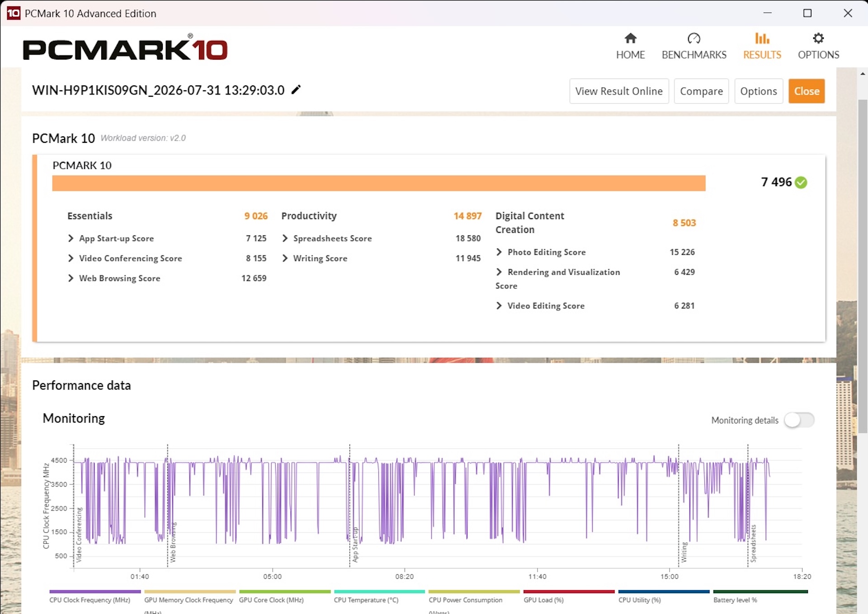Open the HOME house icon
Viewport: 868px width, 614px height.
click(630, 38)
